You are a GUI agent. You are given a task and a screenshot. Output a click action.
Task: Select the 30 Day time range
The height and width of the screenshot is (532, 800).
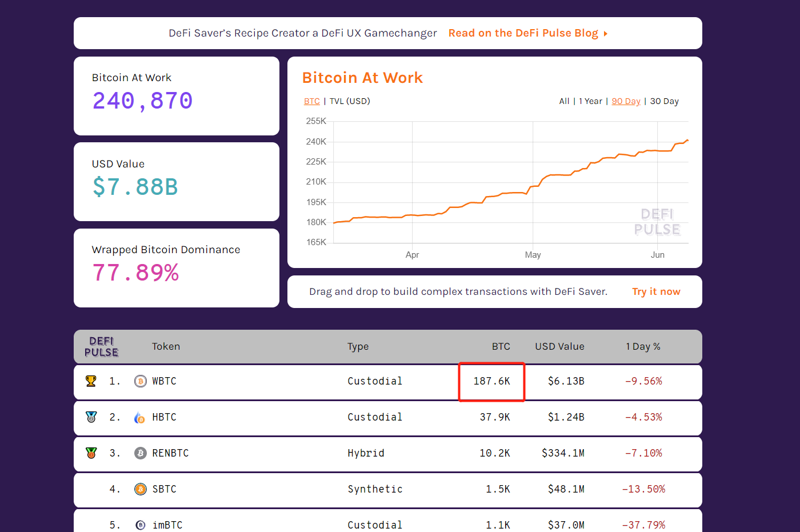click(x=665, y=101)
